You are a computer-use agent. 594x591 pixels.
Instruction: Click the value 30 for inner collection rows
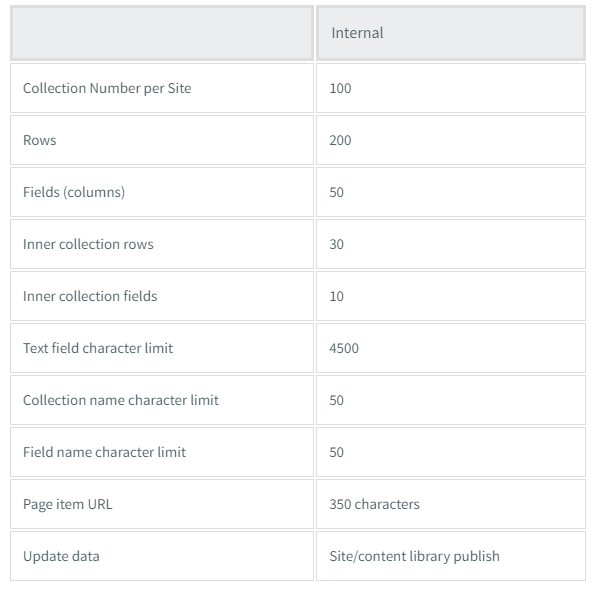tap(336, 244)
